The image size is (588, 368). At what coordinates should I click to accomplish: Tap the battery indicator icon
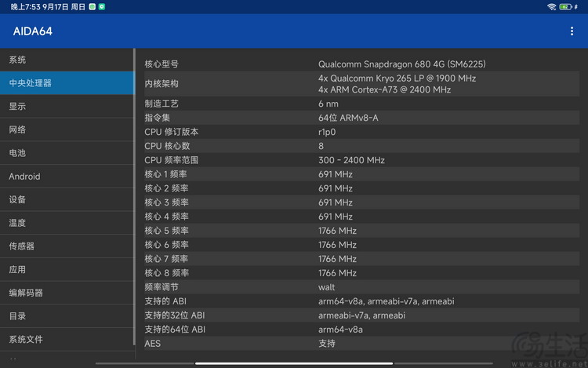(x=565, y=7)
